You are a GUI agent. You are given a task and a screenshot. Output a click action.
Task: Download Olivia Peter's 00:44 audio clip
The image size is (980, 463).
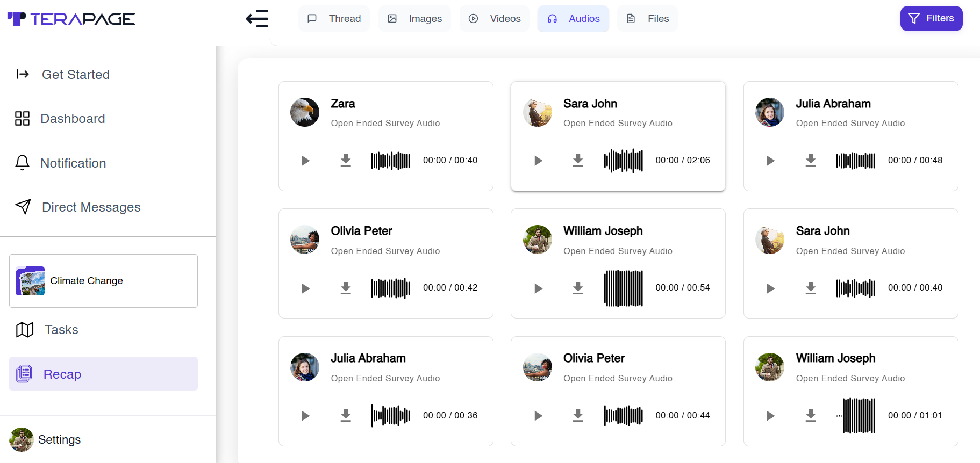578,416
